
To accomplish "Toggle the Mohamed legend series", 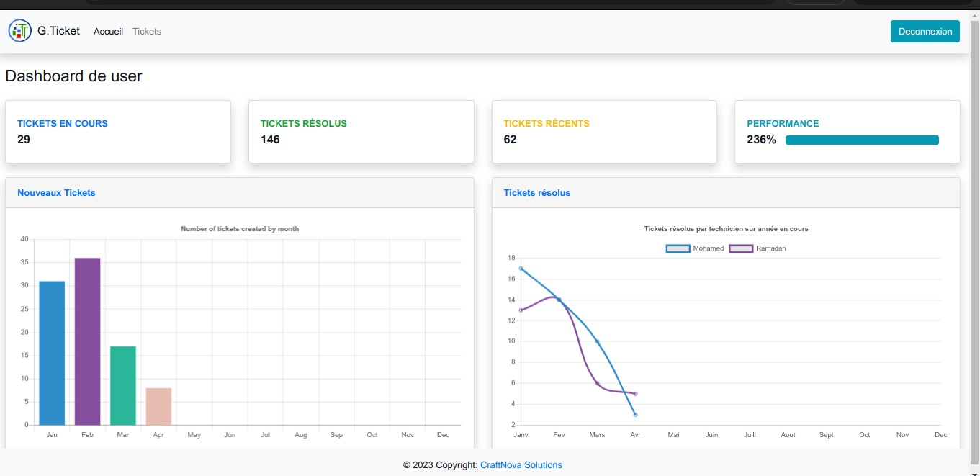I will [695, 248].
